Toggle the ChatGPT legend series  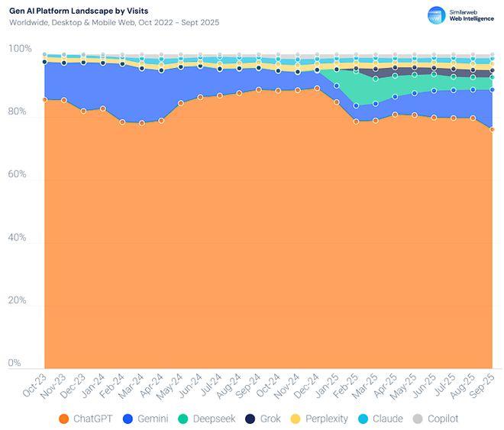pos(89,419)
